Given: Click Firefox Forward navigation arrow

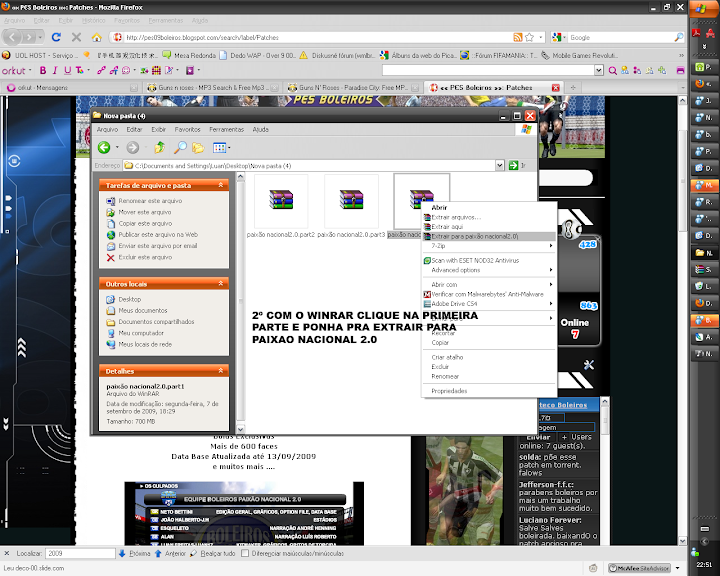Looking at the screenshot, I should tap(29, 37).
